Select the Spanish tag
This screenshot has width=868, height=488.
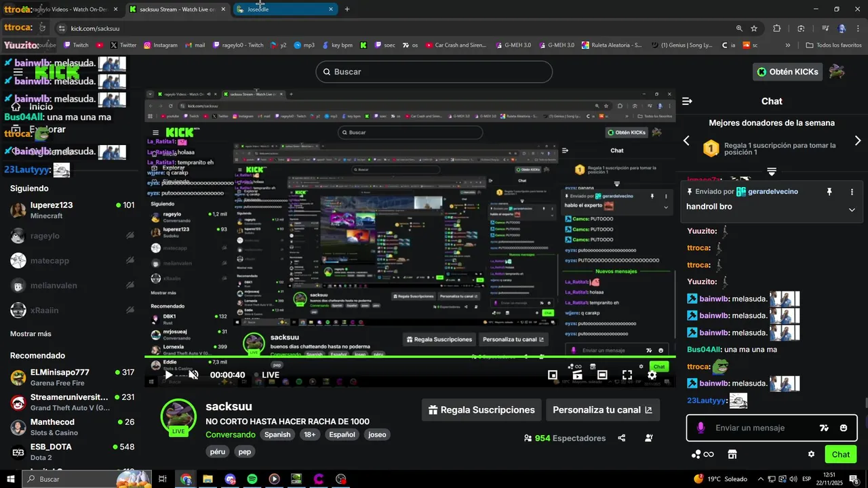point(277,434)
